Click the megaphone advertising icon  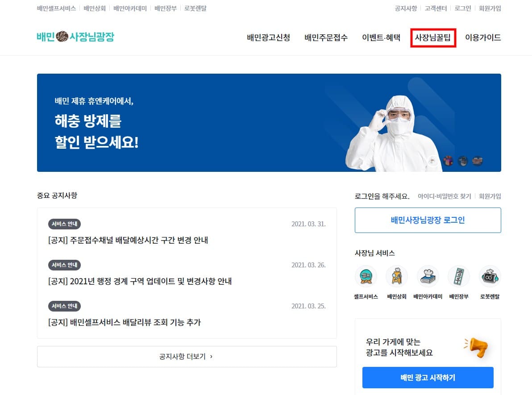pos(477,347)
